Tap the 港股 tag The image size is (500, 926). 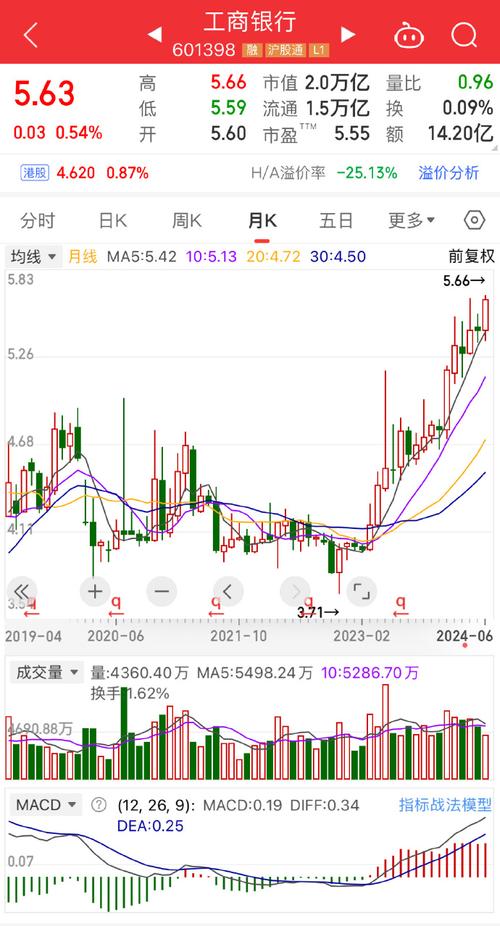35,173
